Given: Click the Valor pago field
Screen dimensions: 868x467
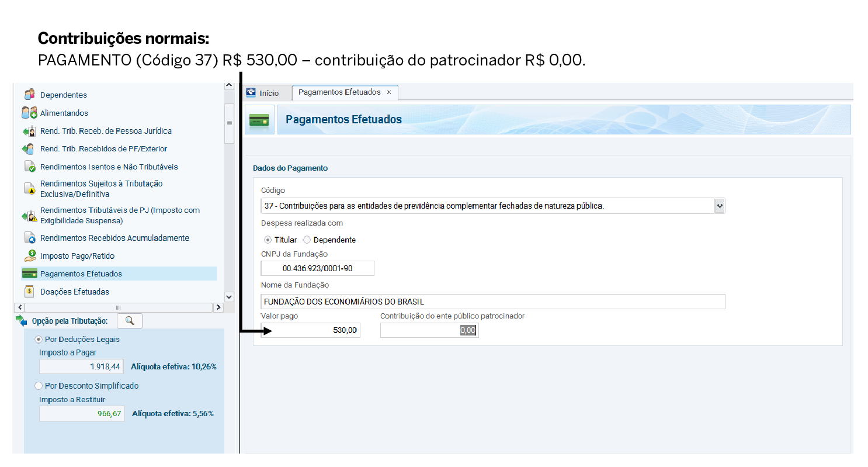Looking at the screenshot, I should coord(311,330).
